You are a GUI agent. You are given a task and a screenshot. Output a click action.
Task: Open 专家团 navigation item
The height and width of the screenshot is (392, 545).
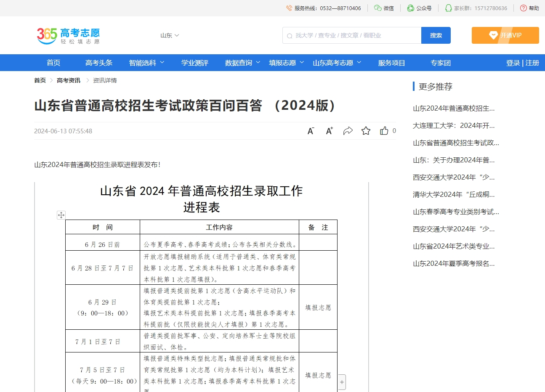(x=441, y=63)
